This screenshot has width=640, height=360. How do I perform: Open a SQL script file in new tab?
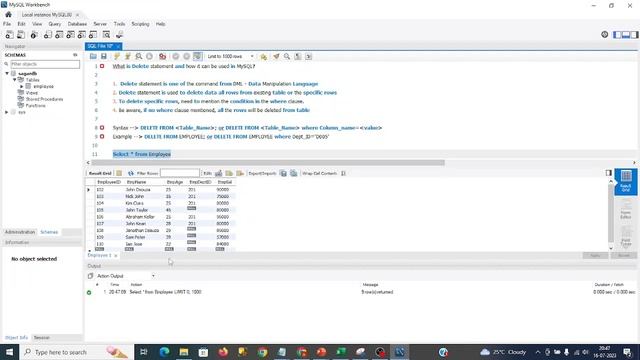click(x=21, y=35)
